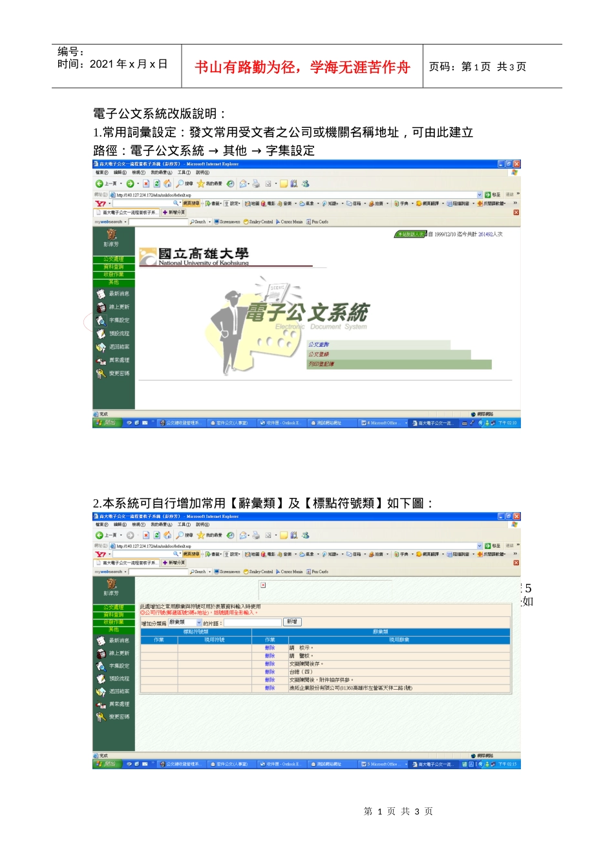This screenshot has height=868, width=614.
Task: Click mywebsearch input field in second screenshot
Action: pyautogui.click(x=158, y=572)
